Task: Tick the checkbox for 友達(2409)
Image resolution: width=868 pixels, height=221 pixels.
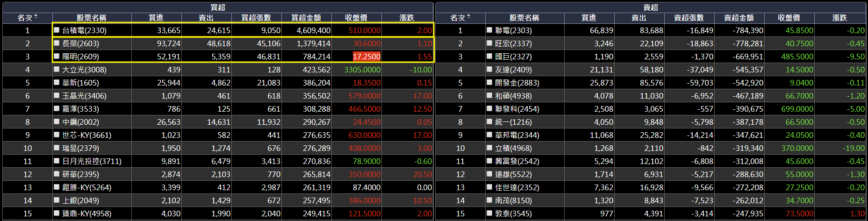Action: tap(489, 69)
